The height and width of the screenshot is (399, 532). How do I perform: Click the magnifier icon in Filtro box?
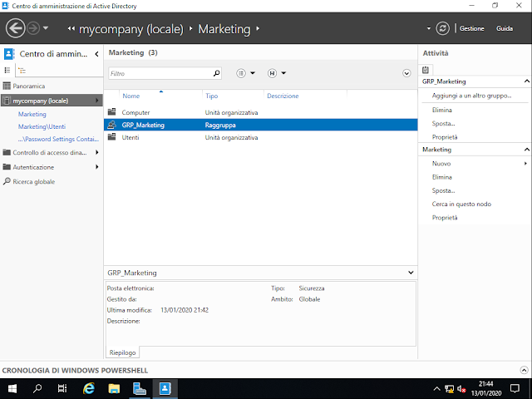point(216,73)
